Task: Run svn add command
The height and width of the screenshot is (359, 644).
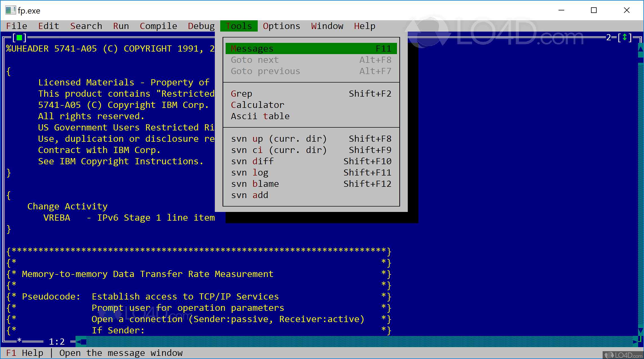Action: click(249, 195)
